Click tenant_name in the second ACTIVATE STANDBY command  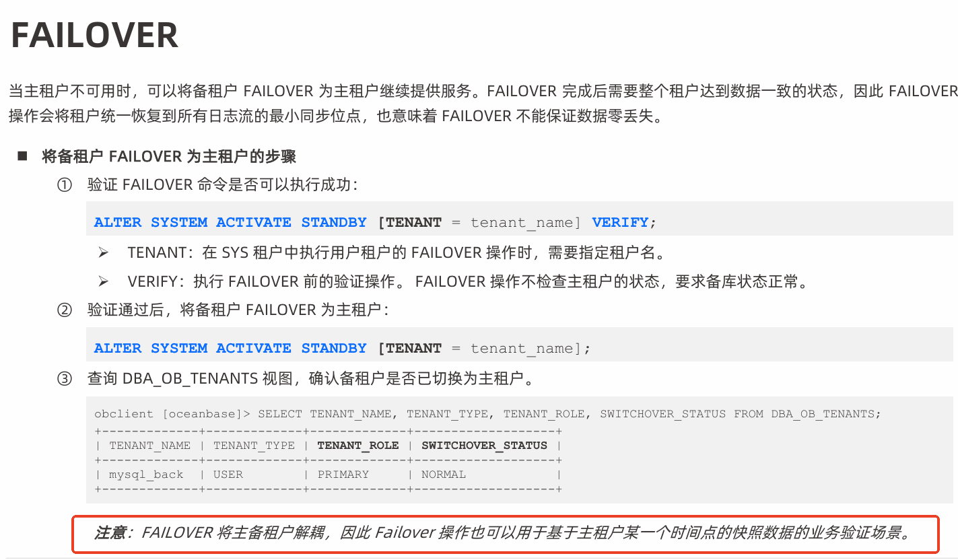[x=521, y=348]
